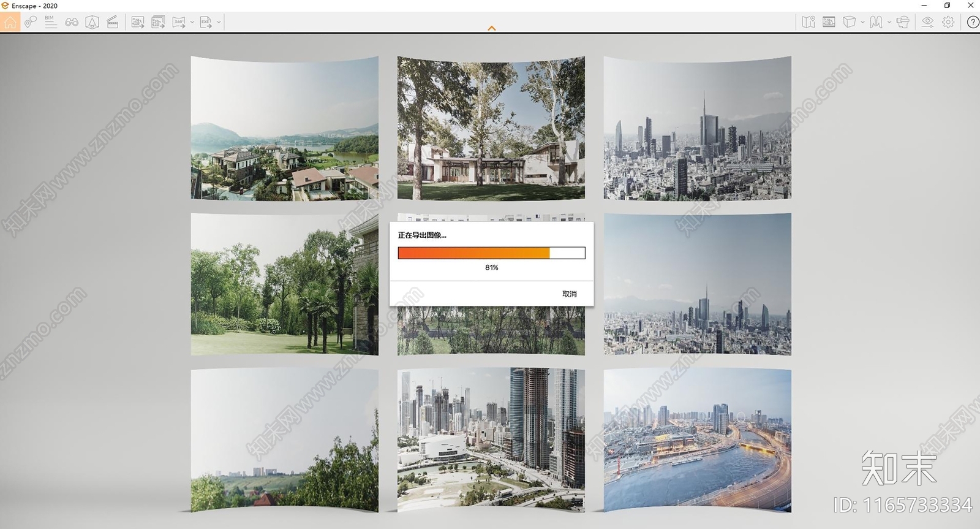The height and width of the screenshot is (529, 980).
Task: Select the riverside city dusk thumbnail
Action: click(698, 440)
